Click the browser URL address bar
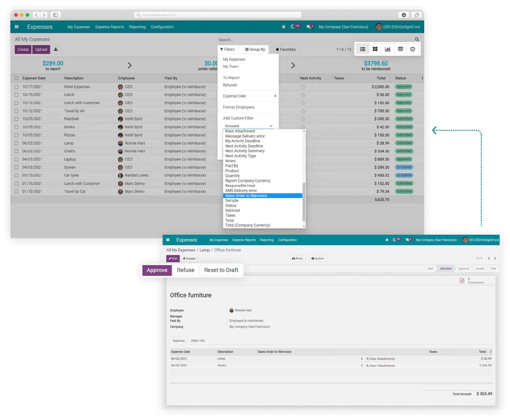The image size is (510, 420). point(218,15)
